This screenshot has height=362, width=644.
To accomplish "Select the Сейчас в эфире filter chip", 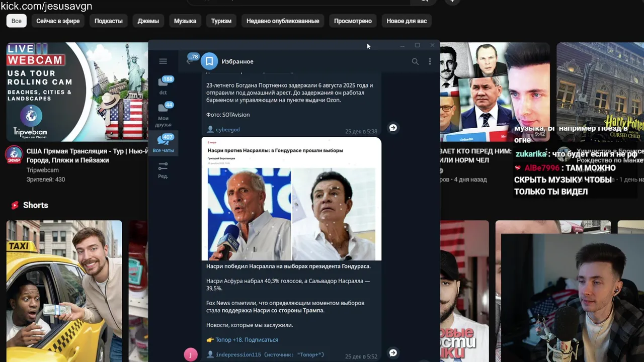I will 58,21.
